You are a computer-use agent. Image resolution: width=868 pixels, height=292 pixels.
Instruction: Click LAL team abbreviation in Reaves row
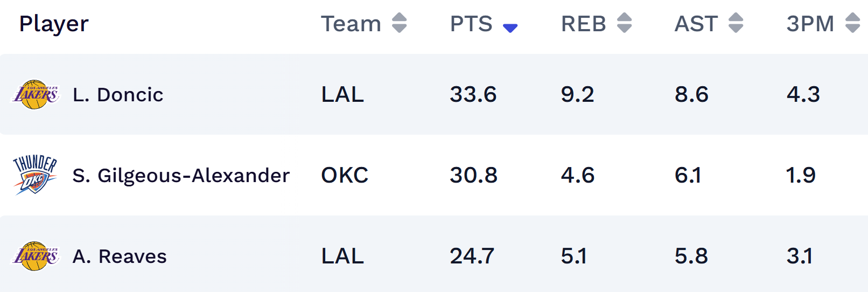[342, 256]
